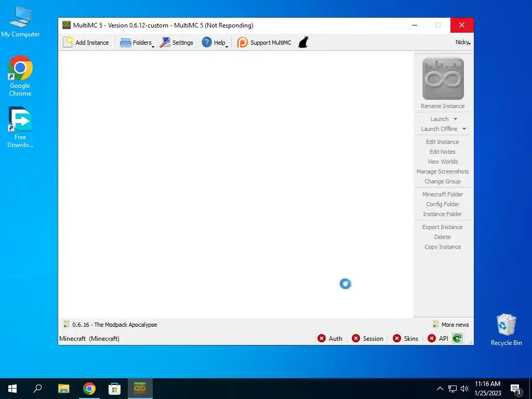Show hidden system tray icons
Image resolution: width=532 pixels, height=399 pixels.
click(x=440, y=389)
